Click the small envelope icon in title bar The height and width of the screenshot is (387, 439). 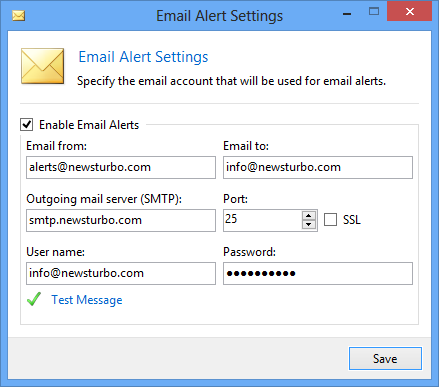19,16
